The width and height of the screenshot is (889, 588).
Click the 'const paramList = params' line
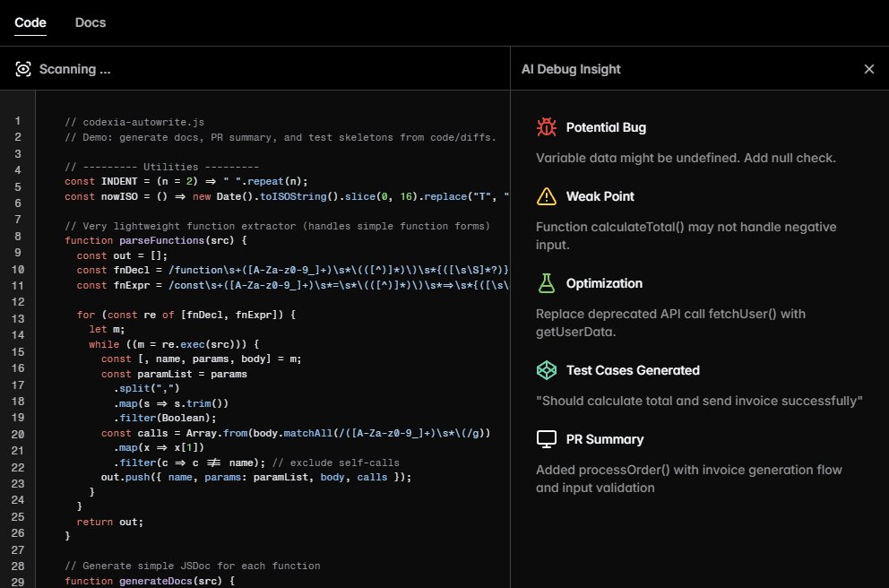click(174, 375)
